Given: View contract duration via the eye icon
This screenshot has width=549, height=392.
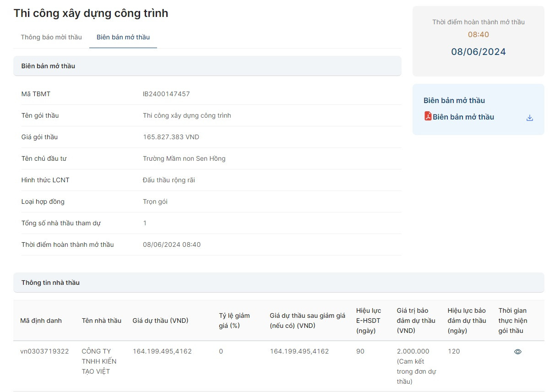Looking at the screenshot, I should (517, 352).
